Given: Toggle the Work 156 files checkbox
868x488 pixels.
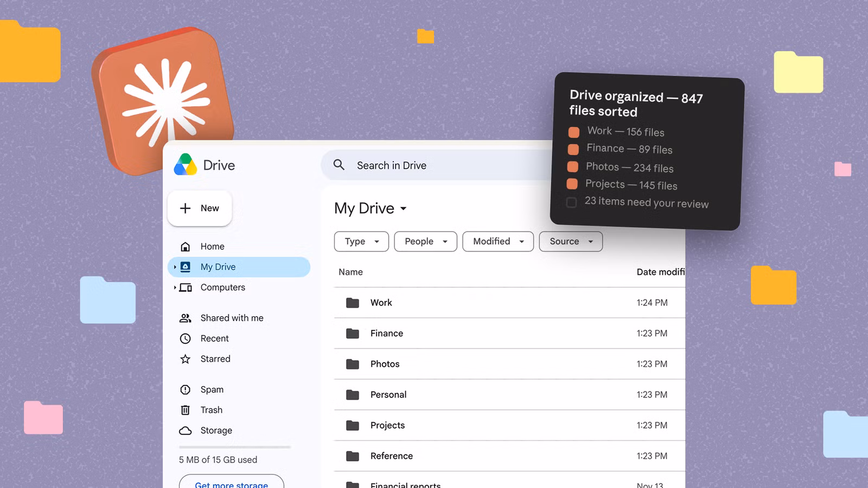Looking at the screenshot, I should point(574,132).
